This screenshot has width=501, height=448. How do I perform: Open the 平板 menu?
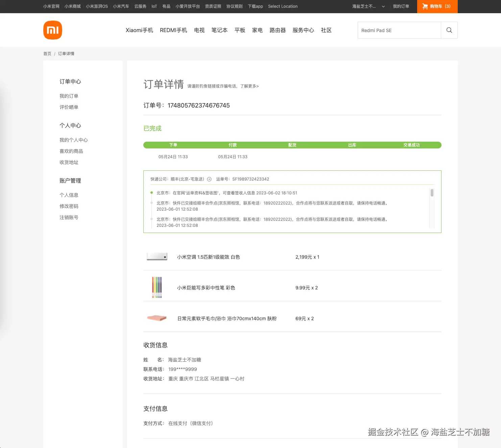coord(240,30)
